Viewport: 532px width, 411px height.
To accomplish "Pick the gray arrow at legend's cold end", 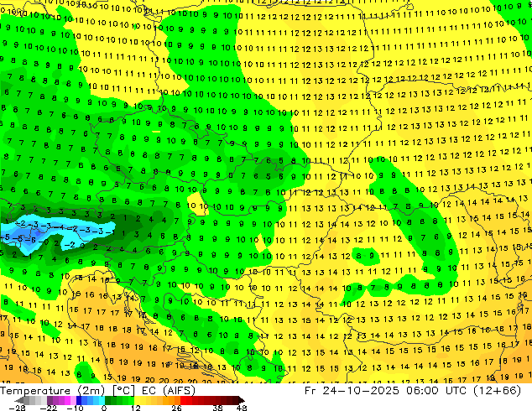I will pyautogui.click(x=19, y=400).
